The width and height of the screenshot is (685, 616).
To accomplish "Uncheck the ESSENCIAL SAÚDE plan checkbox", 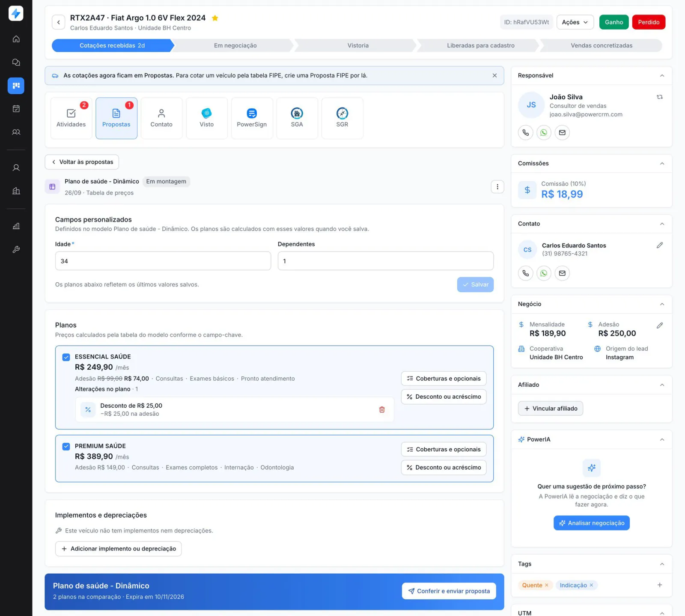I will pos(66,357).
